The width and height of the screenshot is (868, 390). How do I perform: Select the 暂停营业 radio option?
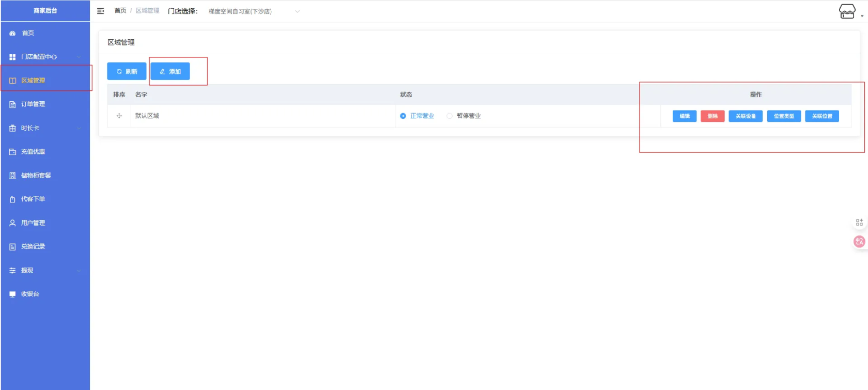(450, 116)
